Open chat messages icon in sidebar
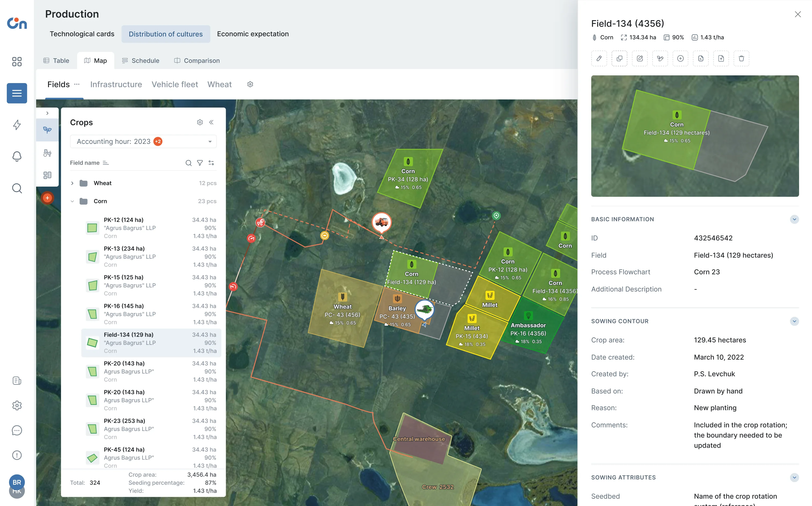This screenshot has width=812, height=506. 17,430
